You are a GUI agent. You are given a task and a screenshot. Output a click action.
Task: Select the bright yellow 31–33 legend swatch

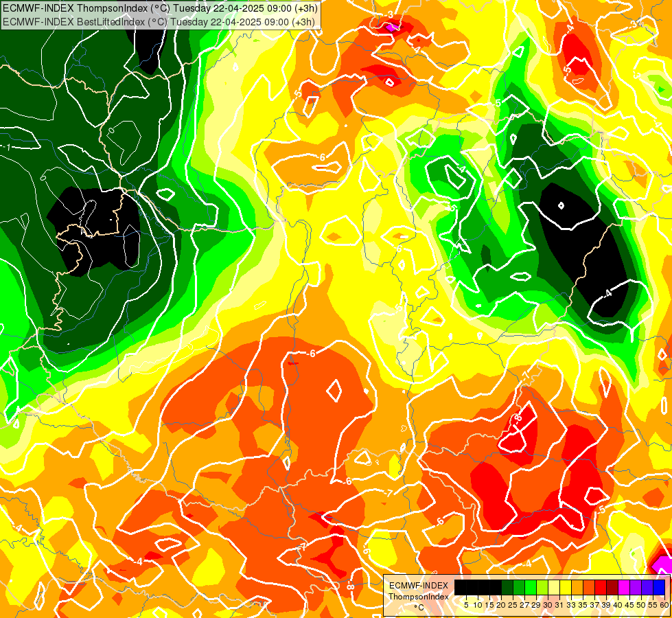pyautogui.click(x=566, y=588)
